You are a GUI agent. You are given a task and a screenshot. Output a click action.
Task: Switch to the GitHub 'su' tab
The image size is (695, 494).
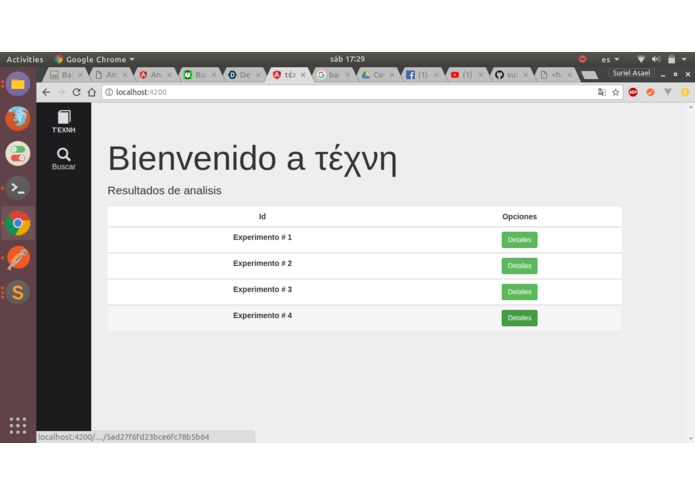click(x=512, y=74)
